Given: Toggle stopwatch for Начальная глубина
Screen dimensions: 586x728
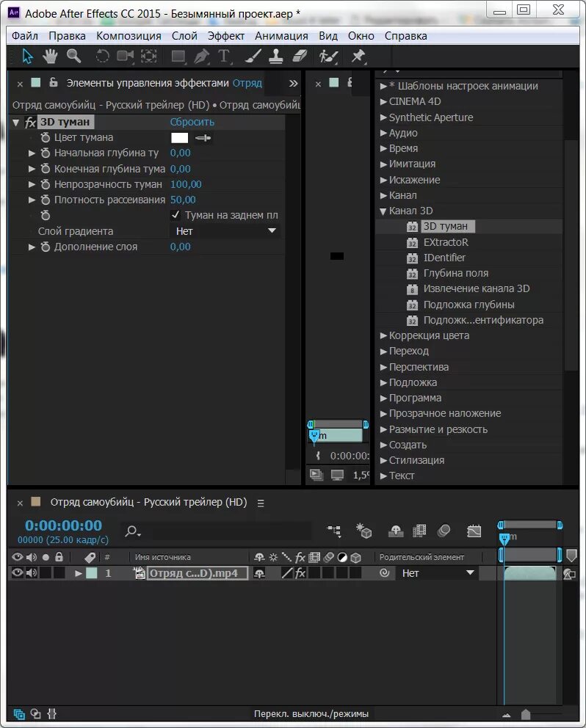Looking at the screenshot, I should (45, 153).
